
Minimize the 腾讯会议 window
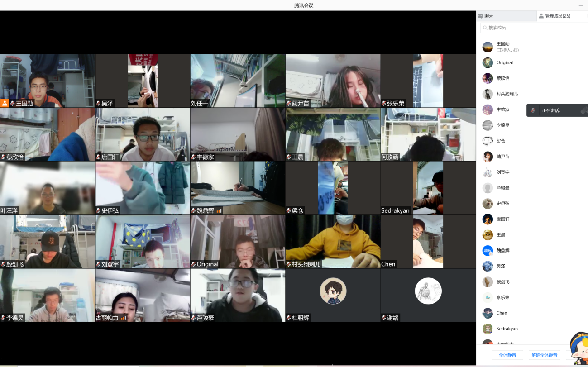coord(581,5)
